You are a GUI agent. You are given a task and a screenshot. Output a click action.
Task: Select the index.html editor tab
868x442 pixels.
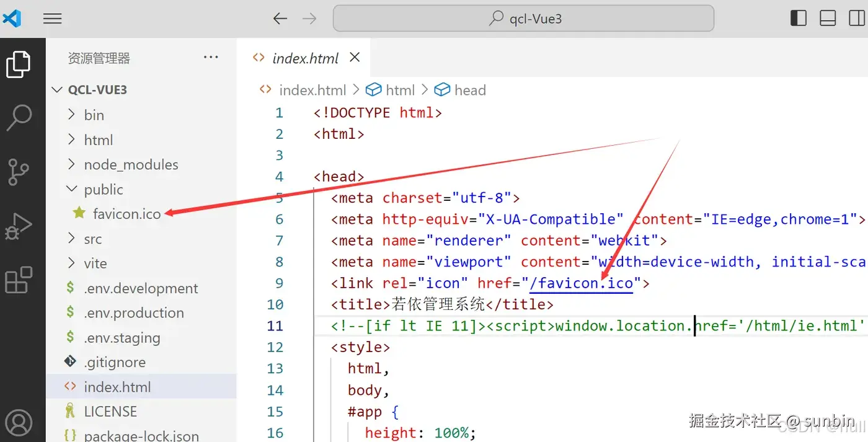[304, 58]
